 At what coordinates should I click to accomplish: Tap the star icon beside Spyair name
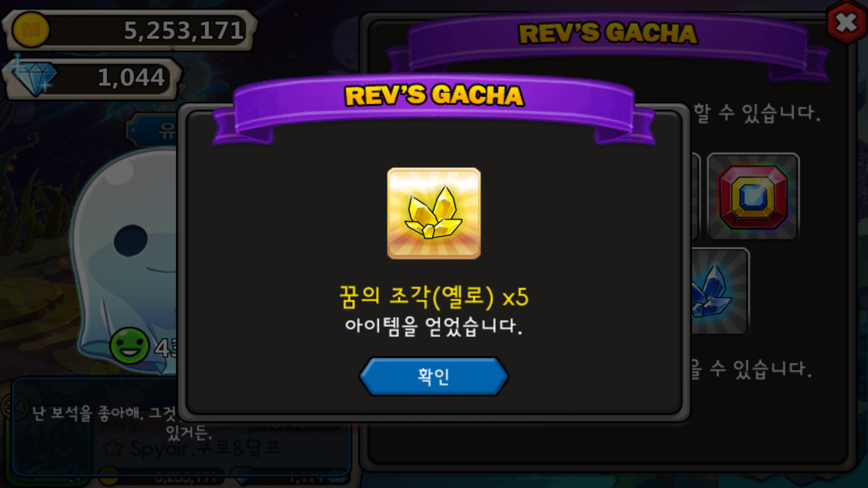coord(113,448)
